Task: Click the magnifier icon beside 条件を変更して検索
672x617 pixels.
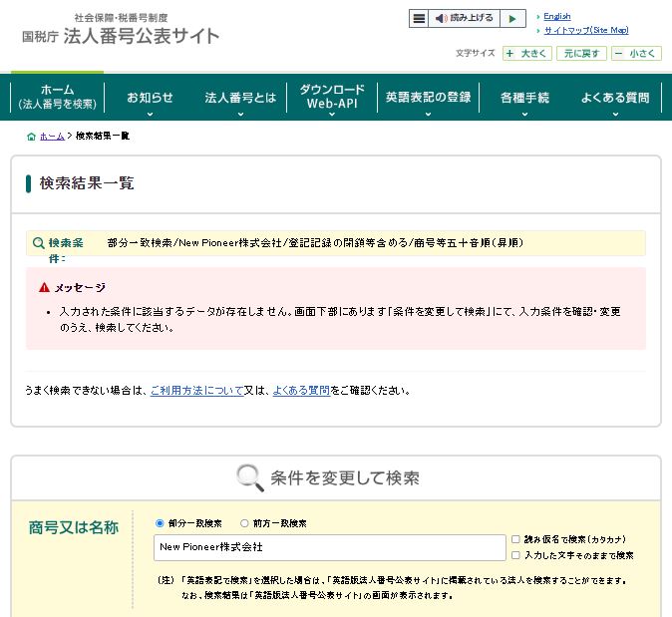Action: 250,477
